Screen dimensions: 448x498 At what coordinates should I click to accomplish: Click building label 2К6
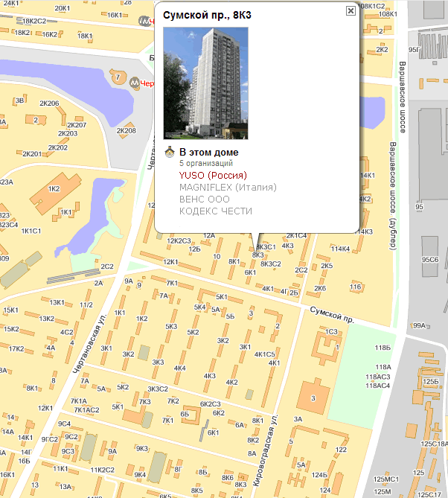(x=320, y=288)
